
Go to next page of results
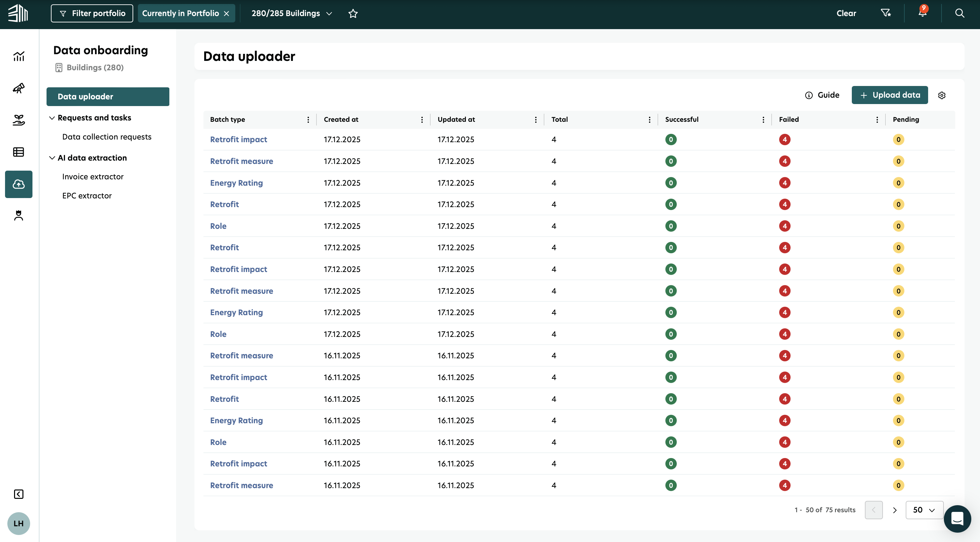(894, 510)
